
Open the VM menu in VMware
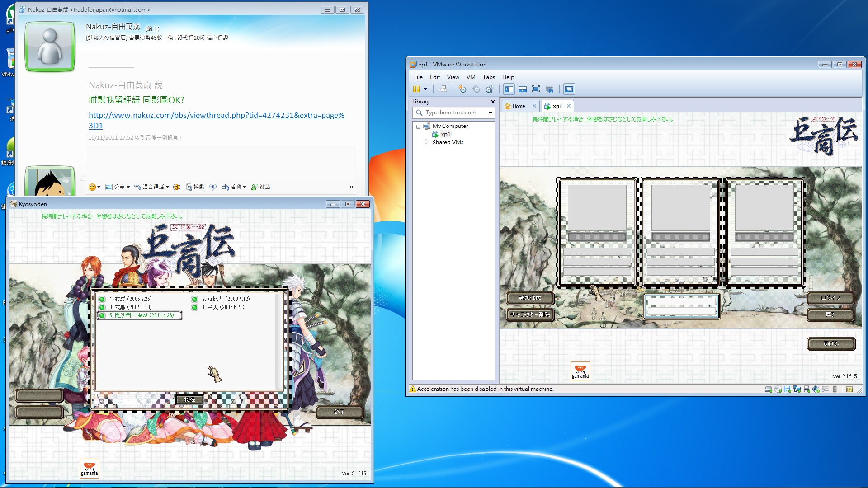tap(471, 77)
